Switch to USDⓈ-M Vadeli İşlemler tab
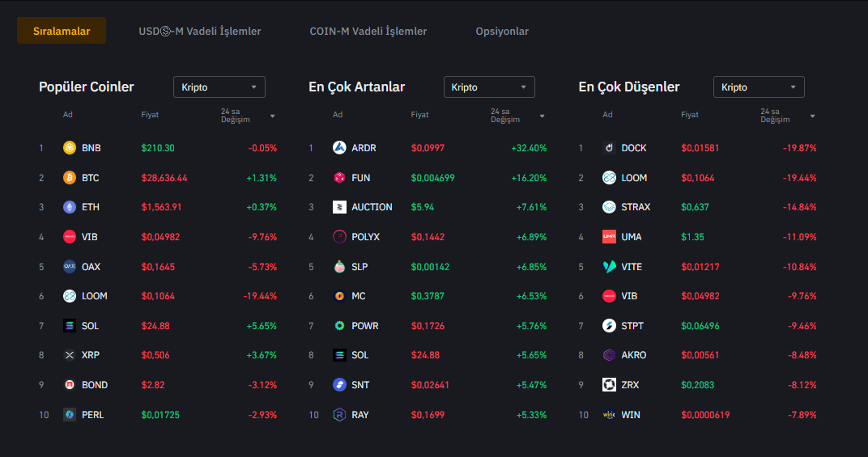 pyautogui.click(x=200, y=32)
